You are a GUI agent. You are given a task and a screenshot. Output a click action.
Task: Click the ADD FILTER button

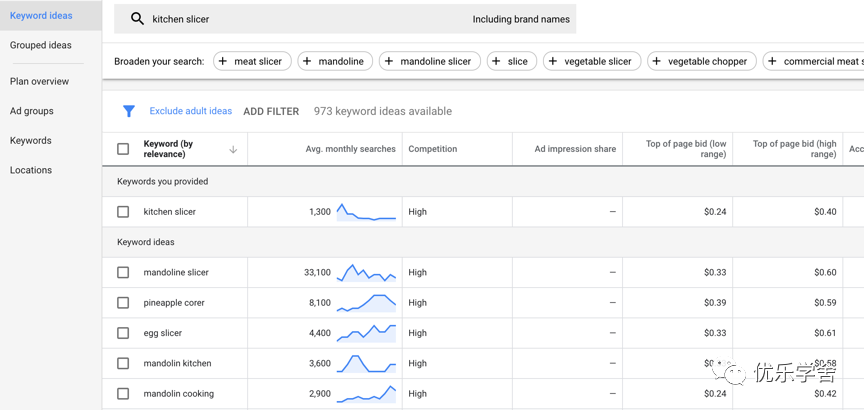271,111
